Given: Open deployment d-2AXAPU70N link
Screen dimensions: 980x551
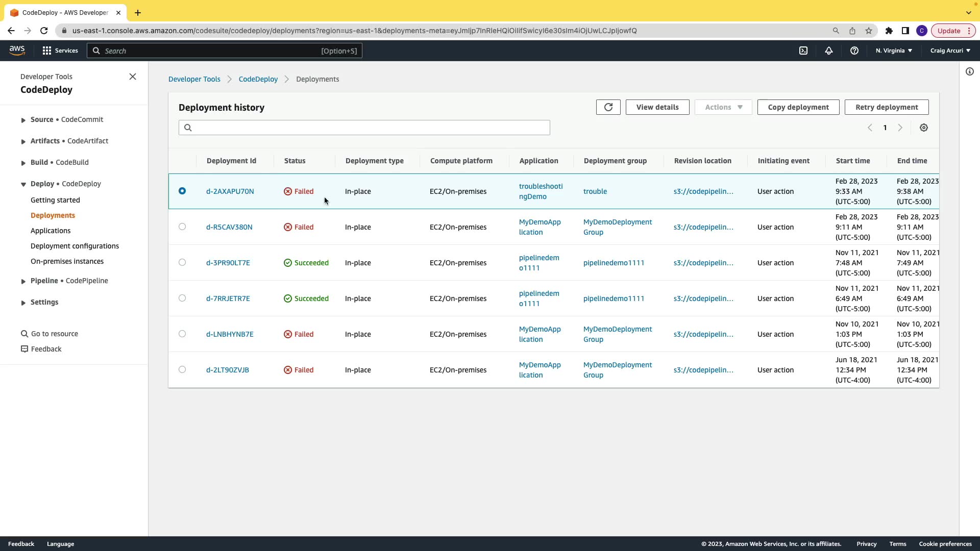Looking at the screenshot, I should click(230, 191).
